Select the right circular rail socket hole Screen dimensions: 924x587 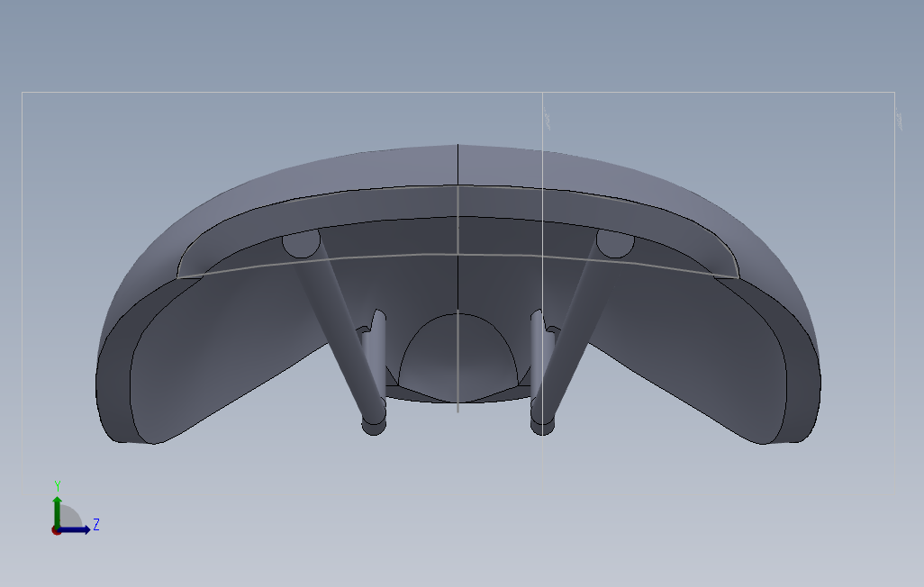615,243
